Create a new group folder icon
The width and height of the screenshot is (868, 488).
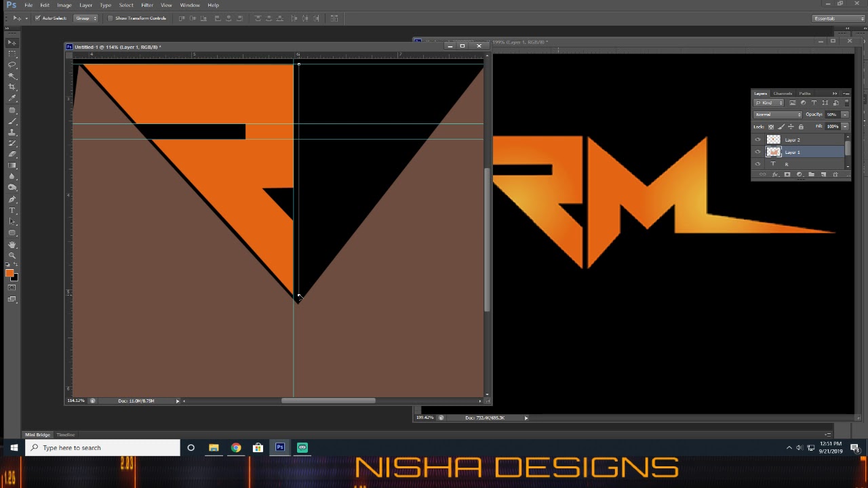812,175
